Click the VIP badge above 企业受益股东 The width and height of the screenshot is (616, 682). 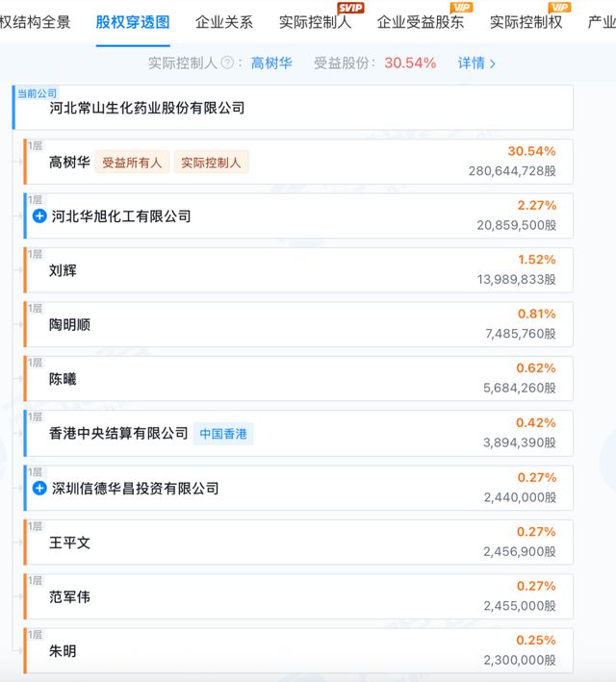462,8
